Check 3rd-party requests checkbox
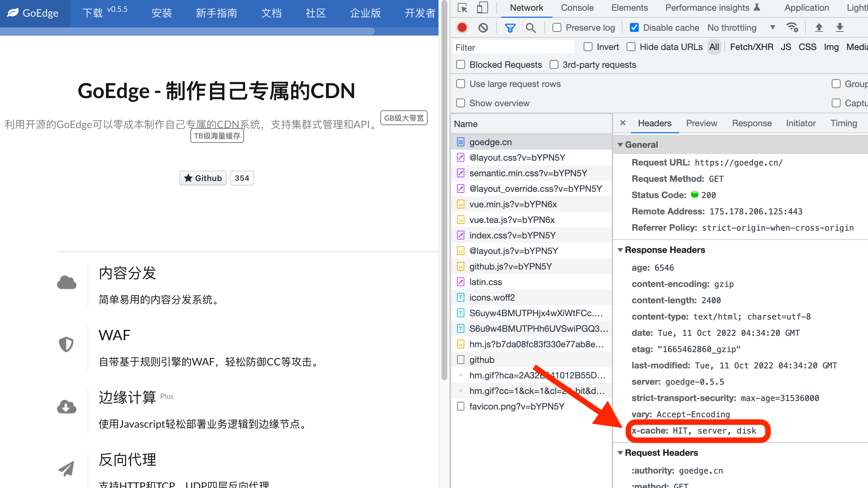 coord(554,64)
